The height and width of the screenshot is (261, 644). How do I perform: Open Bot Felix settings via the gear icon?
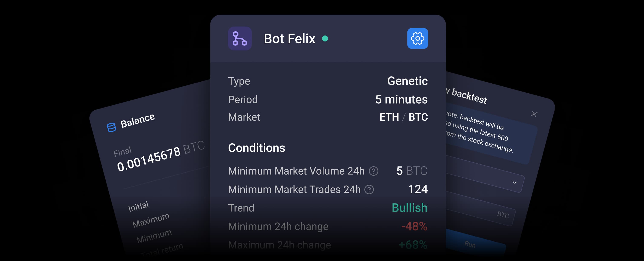[x=417, y=39]
